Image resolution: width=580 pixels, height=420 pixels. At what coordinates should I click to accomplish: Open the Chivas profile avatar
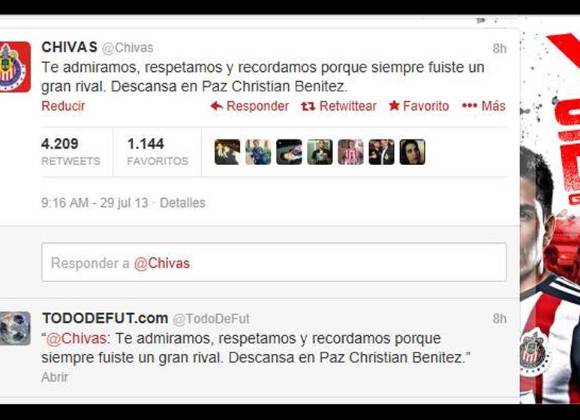pos(15,67)
